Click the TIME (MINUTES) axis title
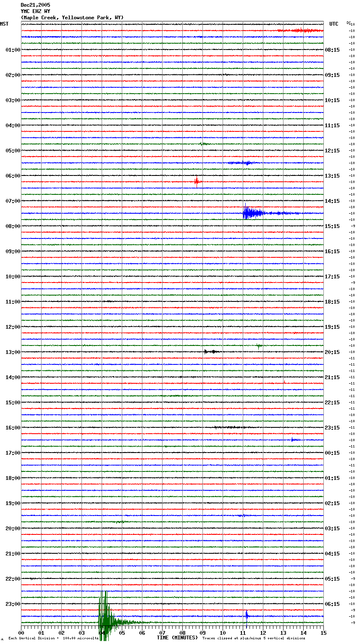357x644 pixels. coord(177,638)
